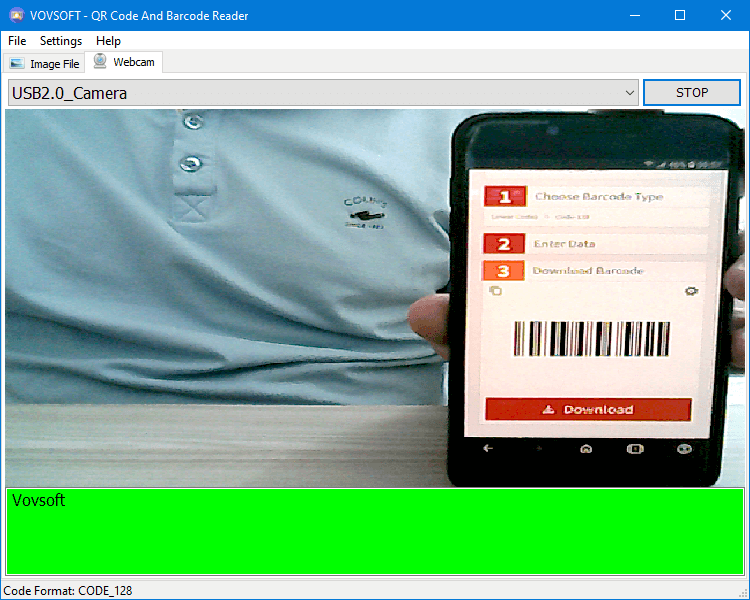Click the VOVSOFT app icon in title bar
The width and height of the screenshot is (750, 600).
[x=14, y=15]
